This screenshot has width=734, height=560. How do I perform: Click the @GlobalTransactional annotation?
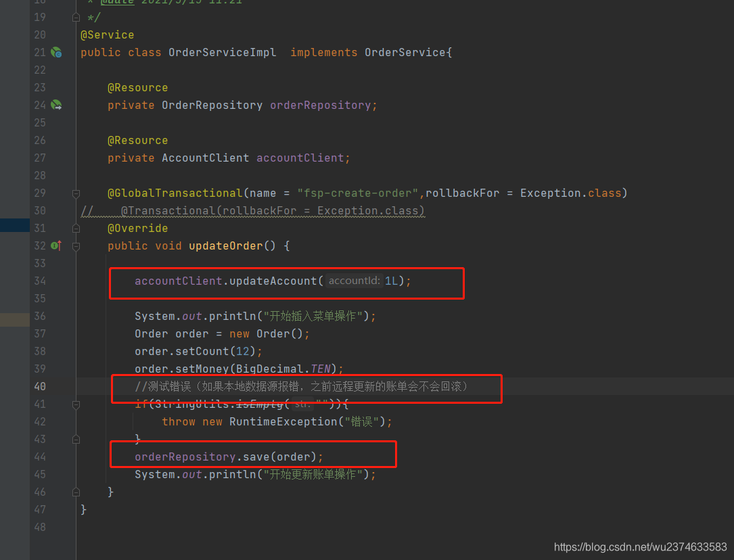[175, 193]
